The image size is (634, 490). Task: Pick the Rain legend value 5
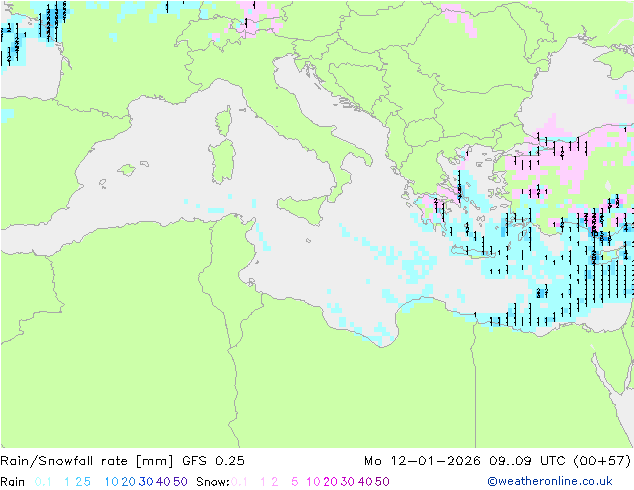(87, 482)
